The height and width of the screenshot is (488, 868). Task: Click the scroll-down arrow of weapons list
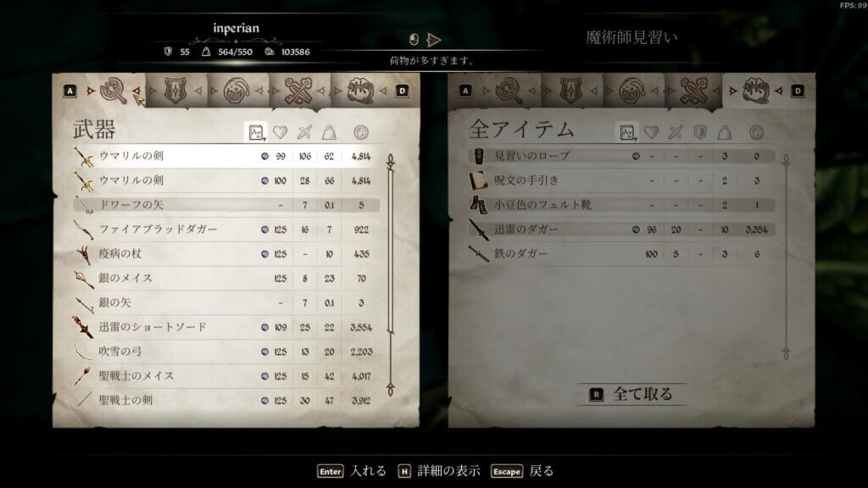pyautogui.click(x=390, y=388)
